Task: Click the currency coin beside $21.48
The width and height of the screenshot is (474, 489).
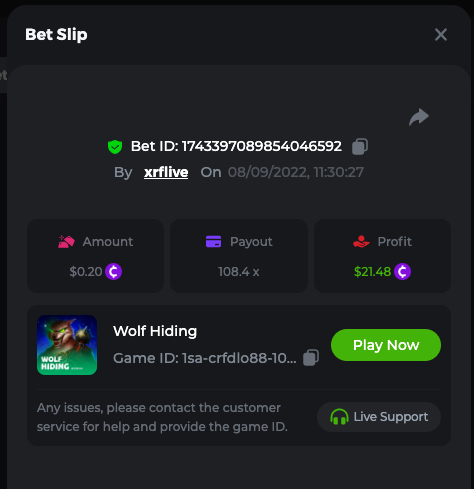Action: [x=402, y=272]
